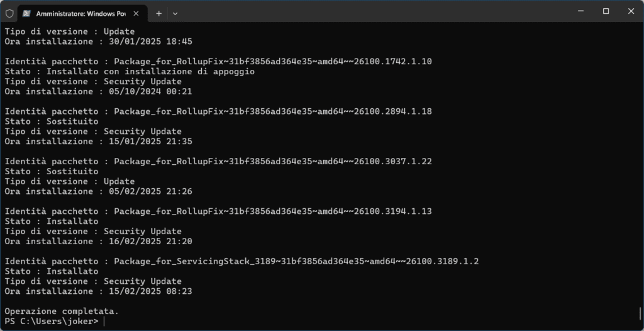Expand the new tab profile dropdown chevron
The width and height of the screenshot is (644, 331).
pyautogui.click(x=175, y=13)
